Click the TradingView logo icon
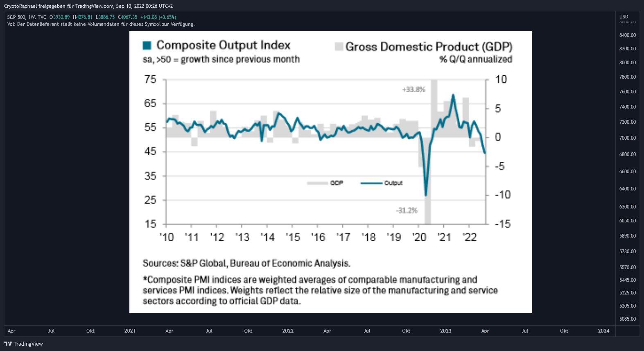This screenshot has height=351, width=644. tap(8, 344)
